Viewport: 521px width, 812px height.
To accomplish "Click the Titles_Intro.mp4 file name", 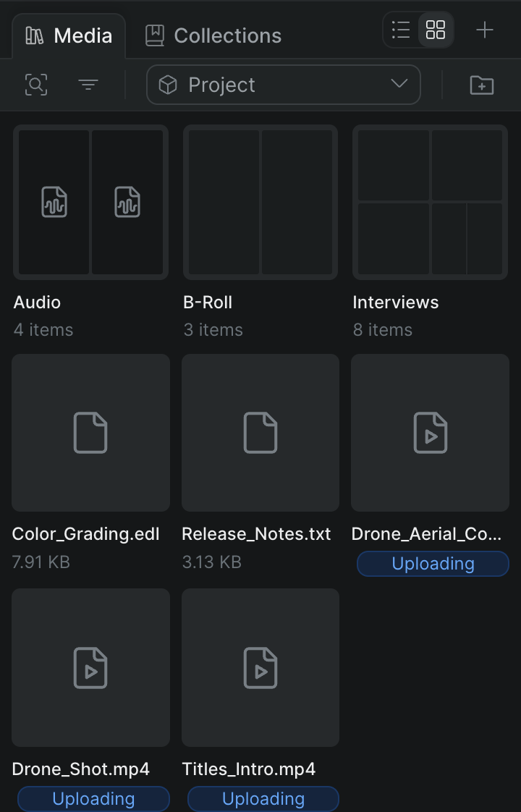I will click(249, 769).
